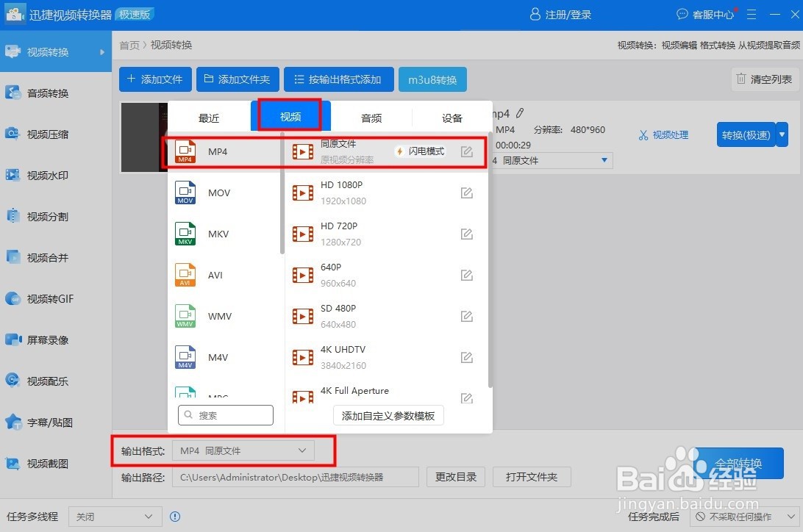The width and height of the screenshot is (803, 532).
Task: Open 客服中心
Action: tap(706, 14)
